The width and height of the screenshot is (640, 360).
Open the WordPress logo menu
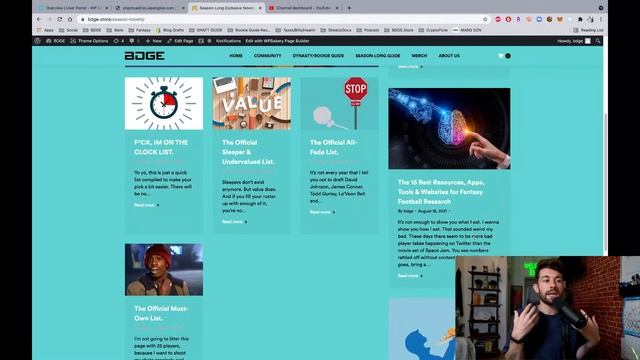(38, 41)
